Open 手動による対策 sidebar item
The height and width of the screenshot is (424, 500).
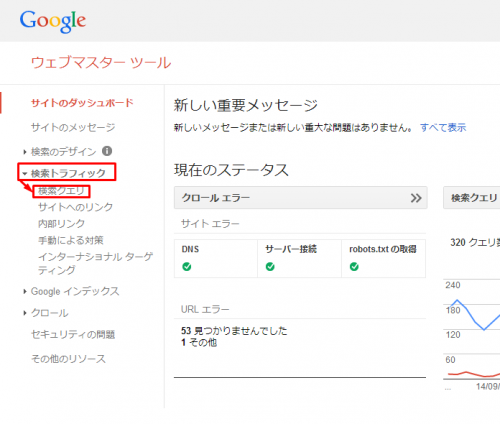pos(71,240)
